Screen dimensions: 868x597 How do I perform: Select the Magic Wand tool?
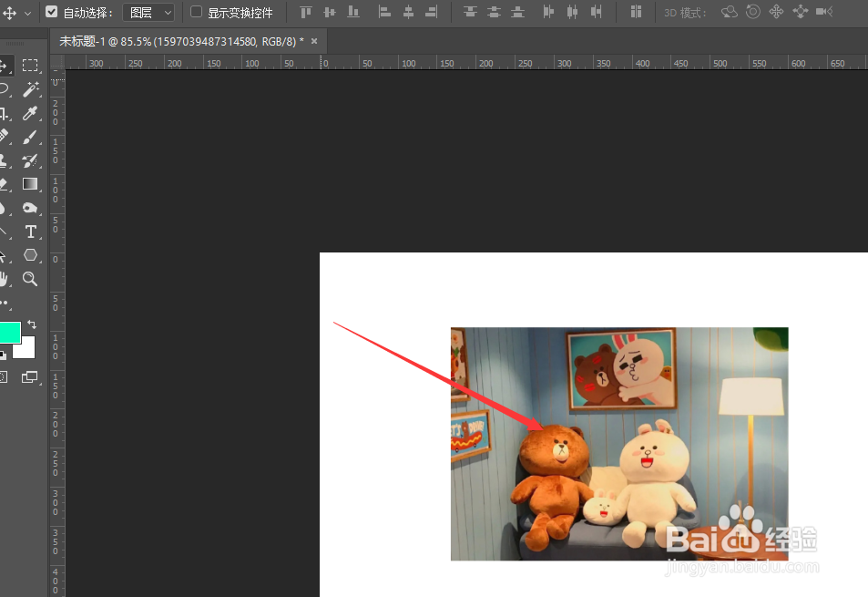click(x=30, y=89)
